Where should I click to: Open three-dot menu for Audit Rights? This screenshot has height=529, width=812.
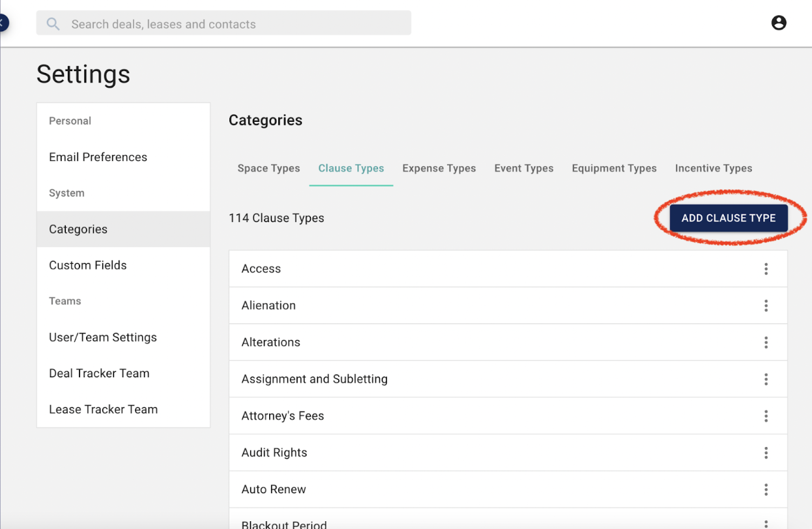point(766,453)
